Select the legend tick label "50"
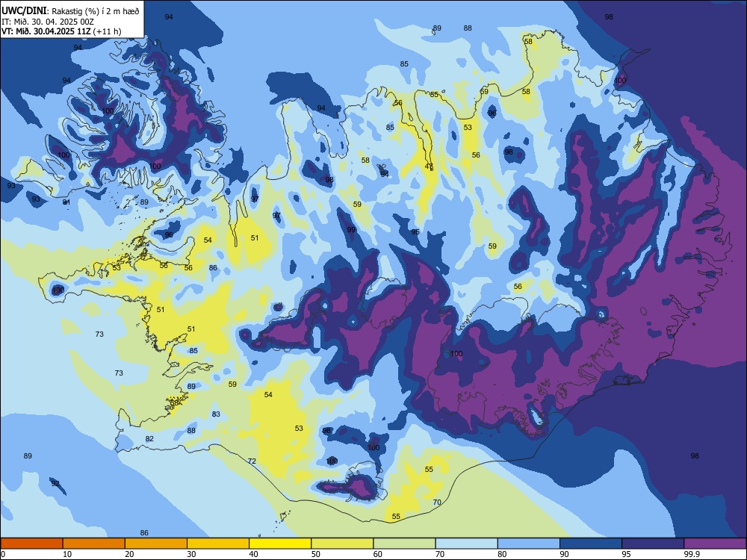Image resolution: width=747 pixels, height=560 pixels. (316, 554)
